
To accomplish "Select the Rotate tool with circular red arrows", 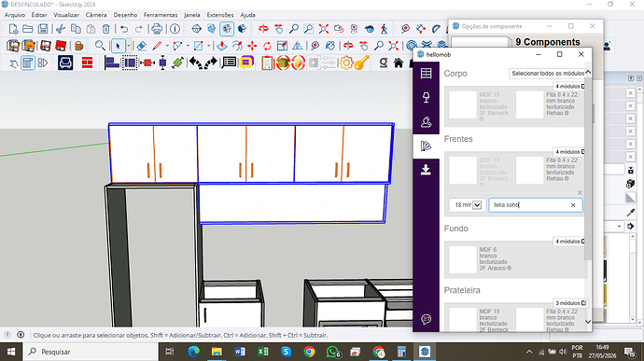I will click(267, 46).
